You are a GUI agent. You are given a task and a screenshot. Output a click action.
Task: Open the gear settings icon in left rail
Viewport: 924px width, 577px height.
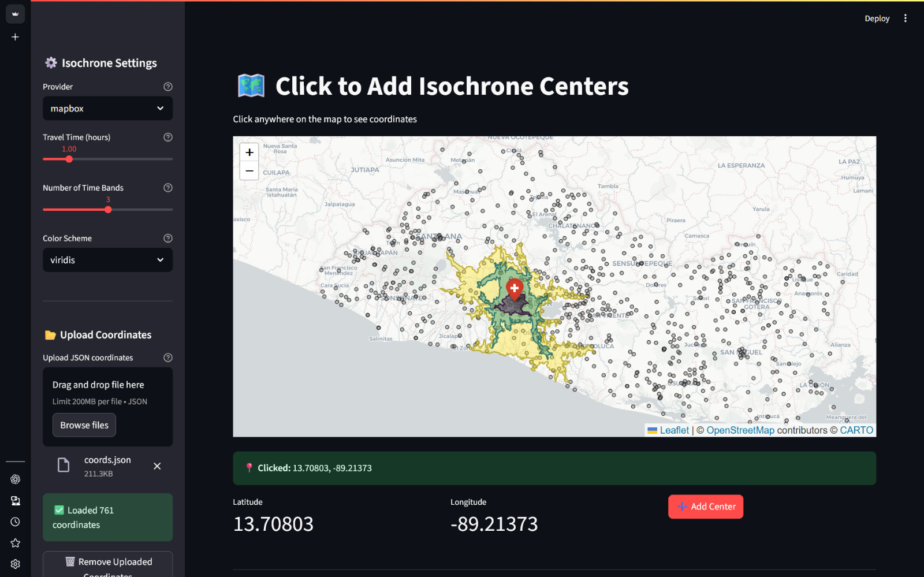click(x=16, y=564)
